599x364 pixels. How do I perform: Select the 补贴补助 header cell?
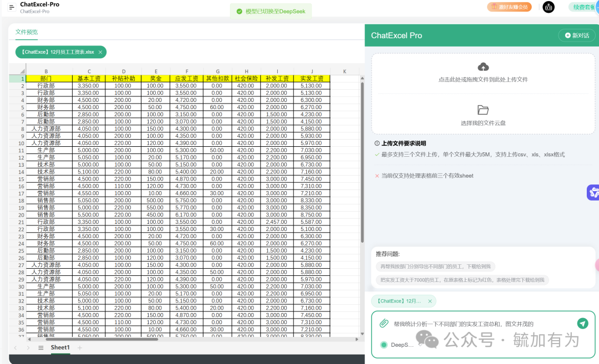tap(123, 79)
